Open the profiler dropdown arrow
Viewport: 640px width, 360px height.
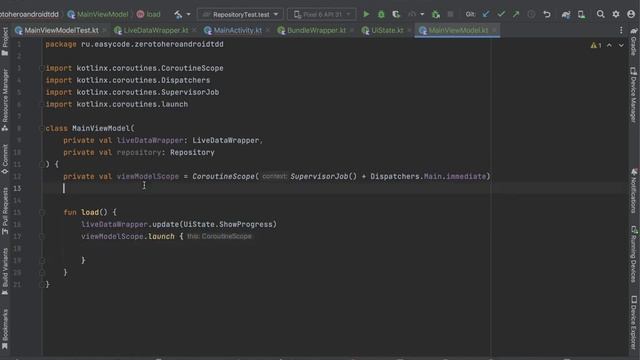pyautogui.click(x=422, y=14)
